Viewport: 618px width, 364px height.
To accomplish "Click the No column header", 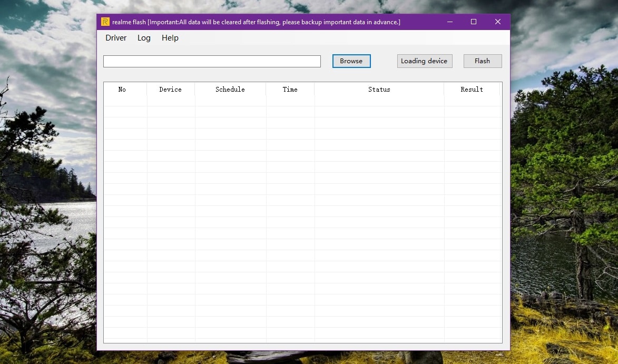I will click(125, 89).
